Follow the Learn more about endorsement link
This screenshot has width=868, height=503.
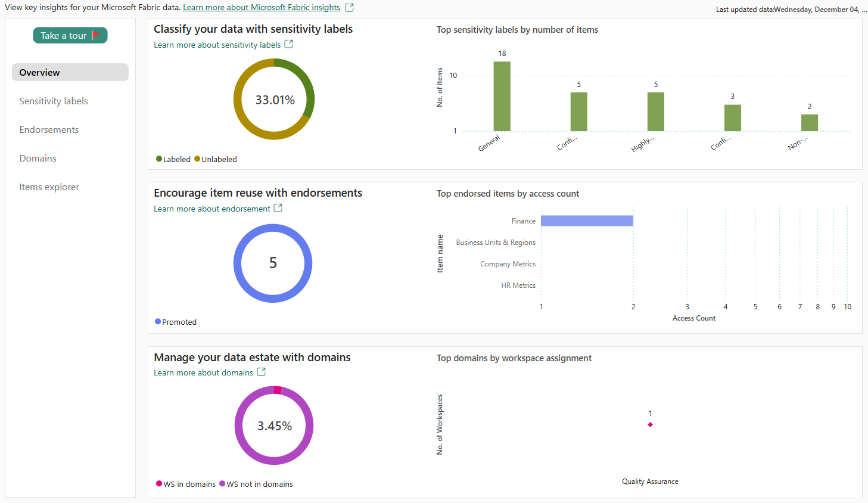211,209
